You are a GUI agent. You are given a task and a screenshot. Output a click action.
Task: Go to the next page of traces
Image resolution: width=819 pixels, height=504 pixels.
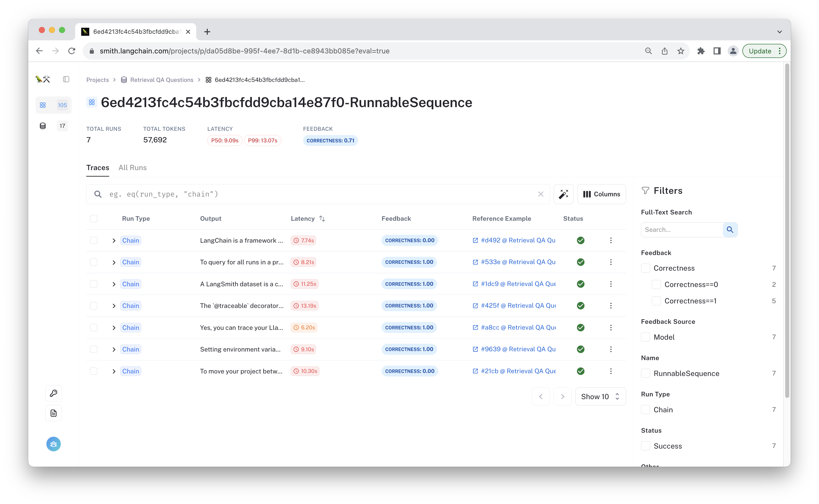[562, 396]
